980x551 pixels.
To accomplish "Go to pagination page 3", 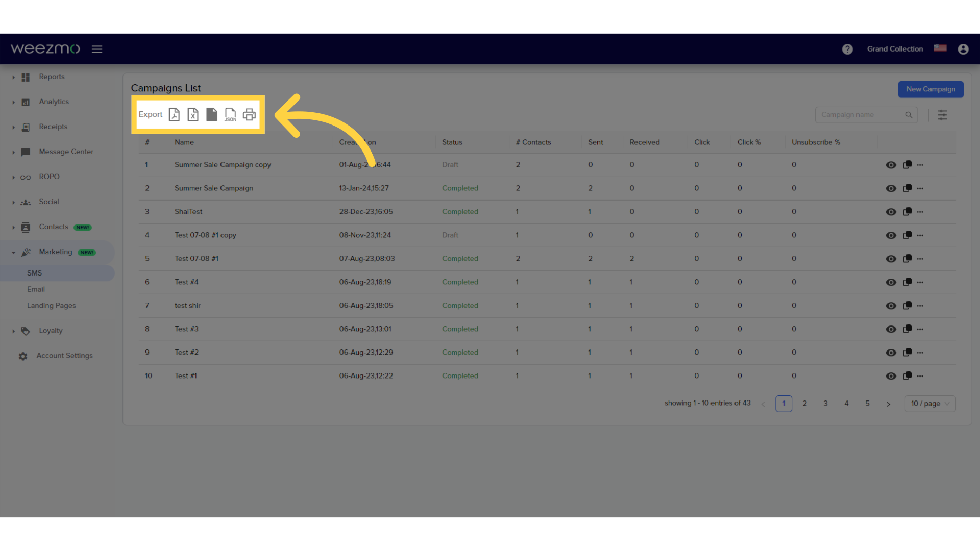I will (825, 404).
